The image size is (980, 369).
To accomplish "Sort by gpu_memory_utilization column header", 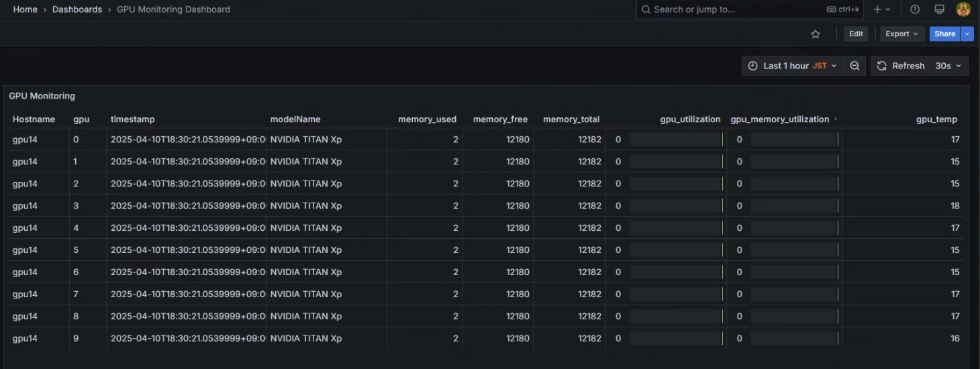I will coord(780,119).
